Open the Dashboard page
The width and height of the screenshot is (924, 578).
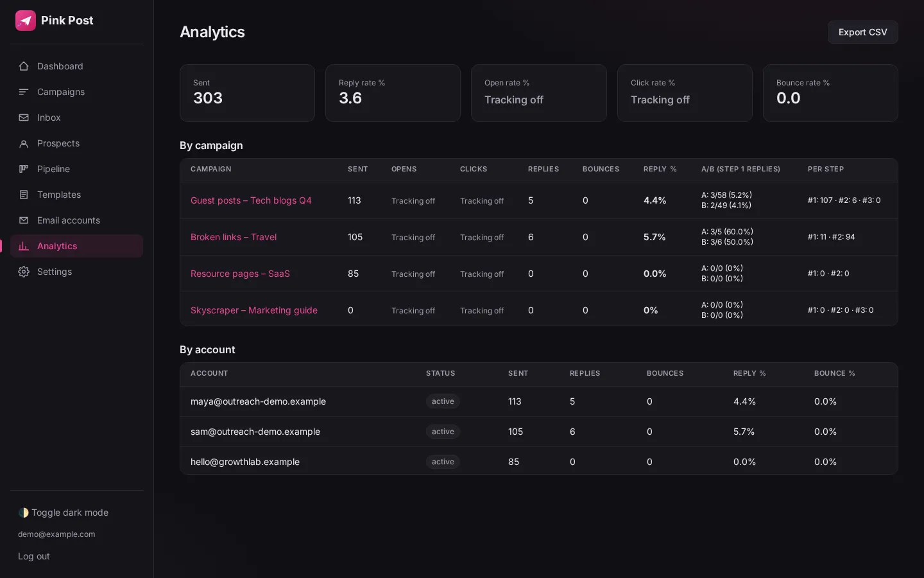[x=76, y=66]
